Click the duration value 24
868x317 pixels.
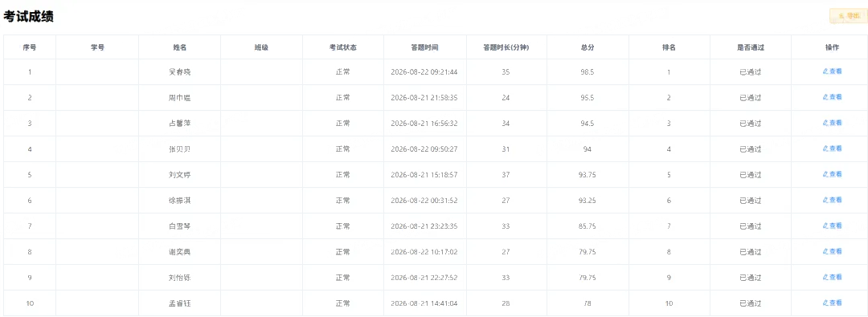[506, 97]
